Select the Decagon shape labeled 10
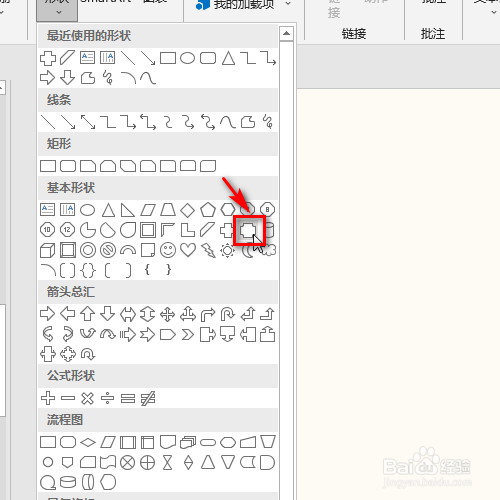The height and width of the screenshot is (500, 500). pyautogui.click(x=47, y=230)
